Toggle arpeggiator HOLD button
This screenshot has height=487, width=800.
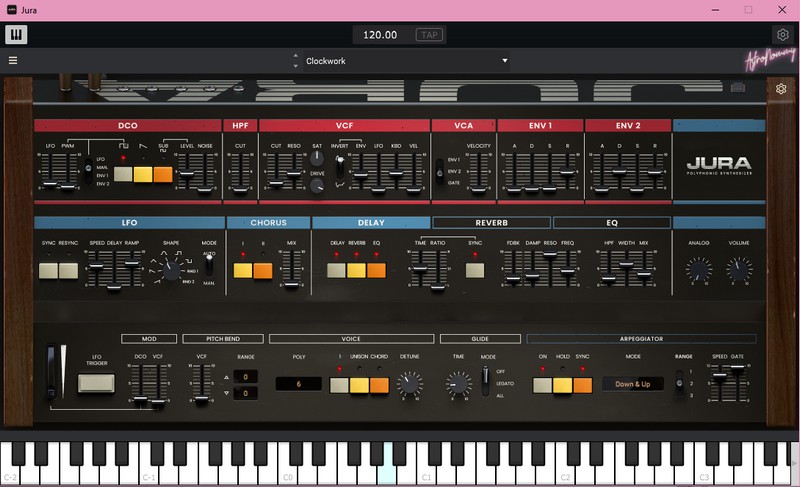tap(562, 386)
